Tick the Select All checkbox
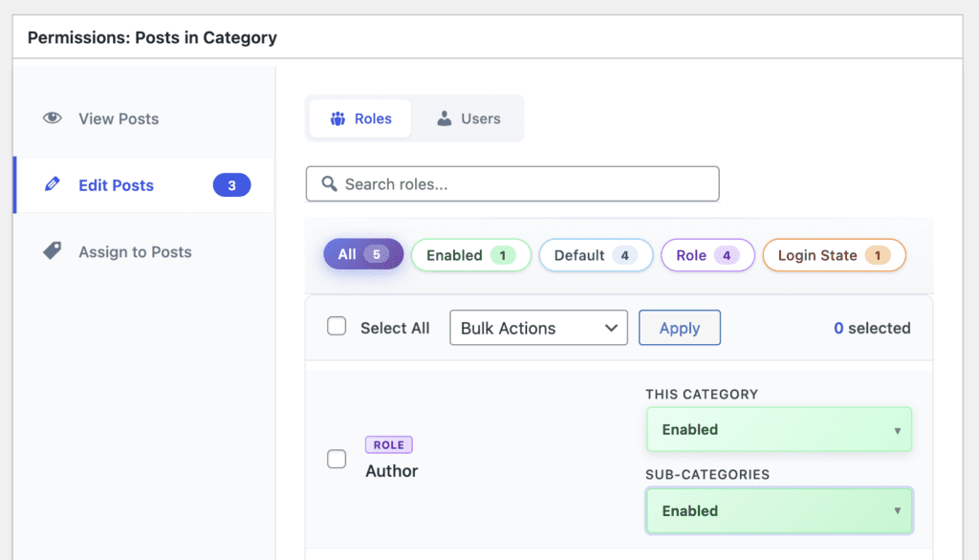The width and height of the screenshot is (979, 560). click(337, 326)
